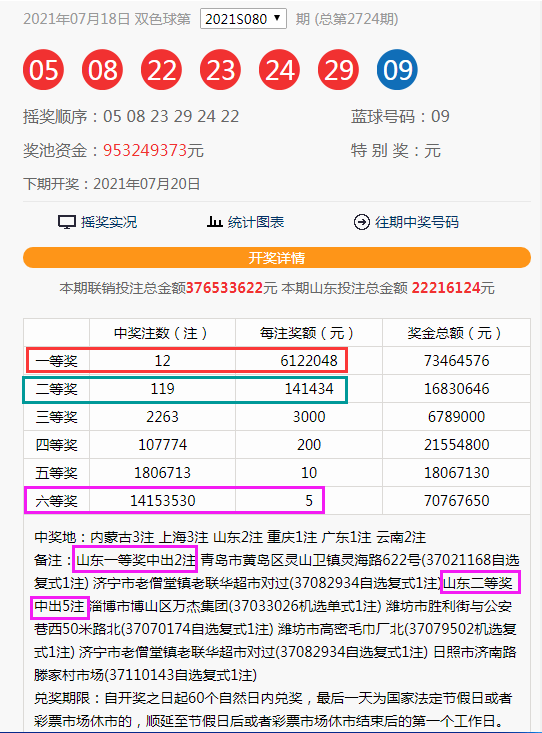Click the 每注奖额（元） column header
The height and width of the screenshot is (733, 542).
pyautogui.click(x=309, y=333)
